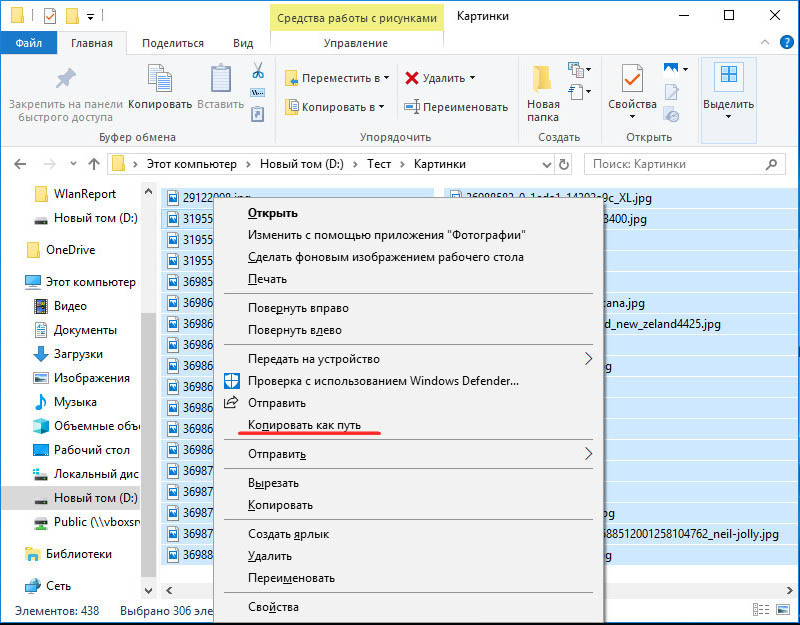Viewport: 800px width, 625px height.
Task: Click navigation pane scrollbar down arrow
Action: 148,591
